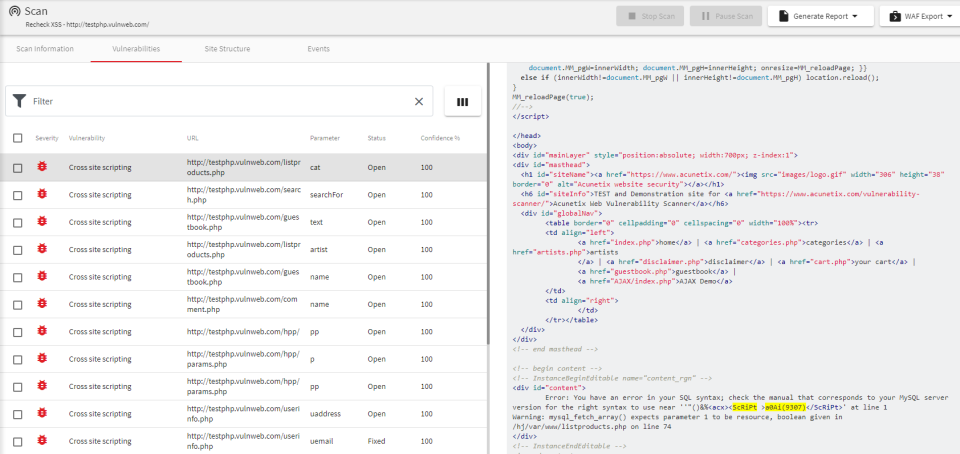Sort by the Confidence % column header
Image resolution: width=960 pixels, height=454 pixels.
pos(440,138)
